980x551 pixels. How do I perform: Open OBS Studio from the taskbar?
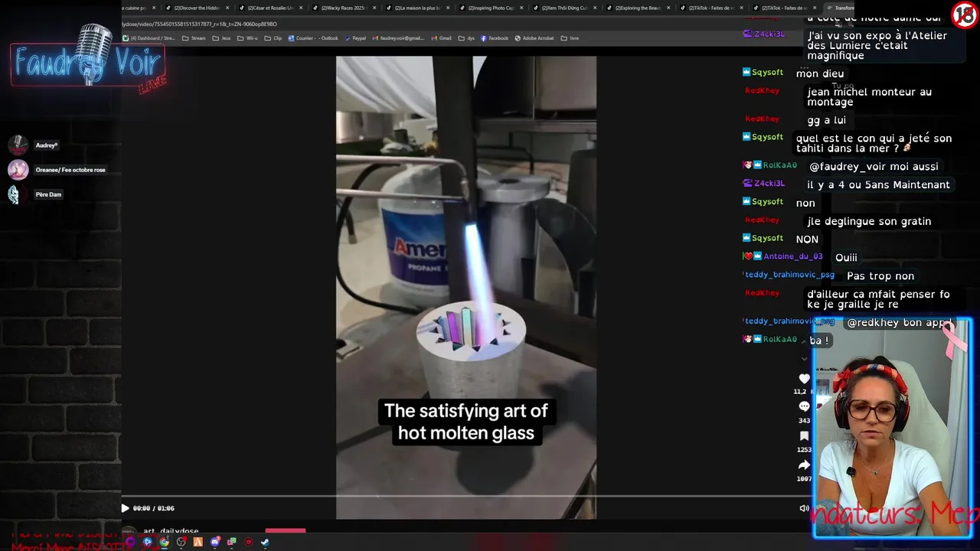click(x=181, y=542)
